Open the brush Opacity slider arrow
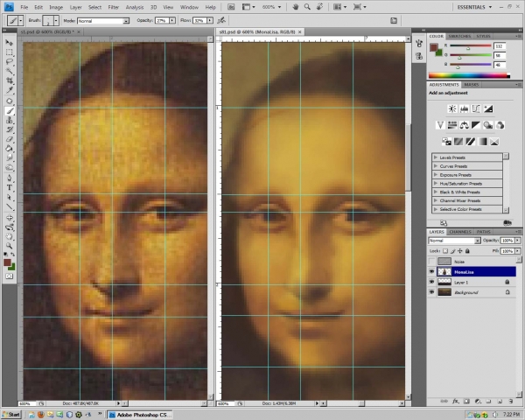Image resolution: width=525 pixels, height=420 pixels. point(172,21)
